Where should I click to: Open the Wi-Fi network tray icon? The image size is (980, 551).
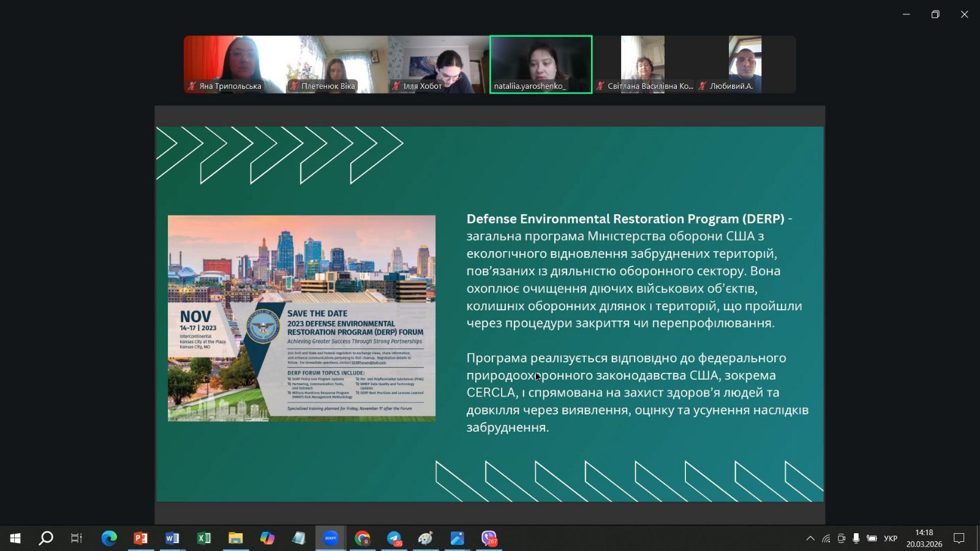tap(826, 538)
